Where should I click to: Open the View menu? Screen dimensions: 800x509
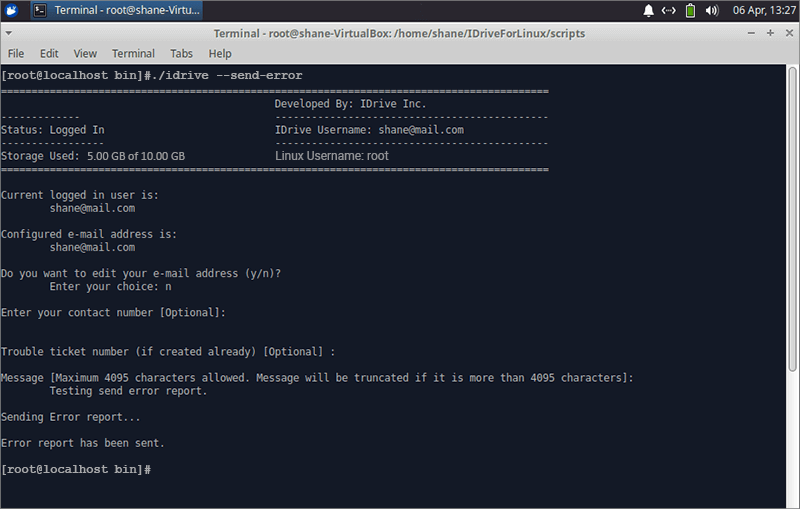pyautogui.click(x=85, y=54)
